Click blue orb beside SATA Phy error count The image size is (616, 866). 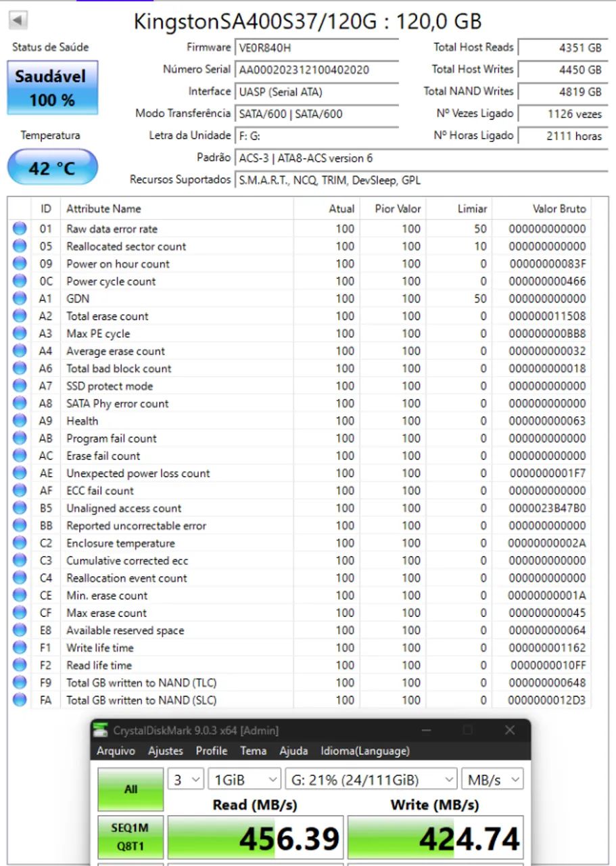click(20, 403)
